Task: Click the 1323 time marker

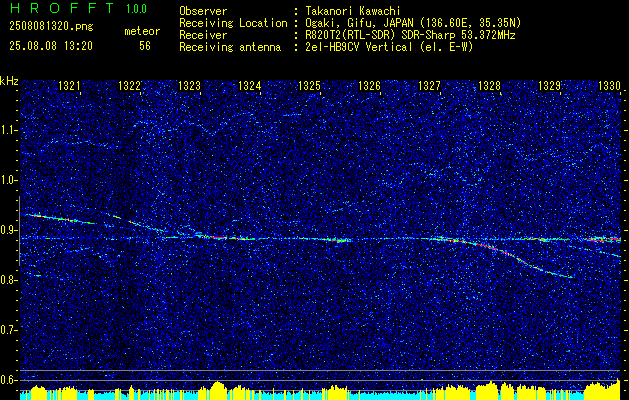Action: pos(189,85)
